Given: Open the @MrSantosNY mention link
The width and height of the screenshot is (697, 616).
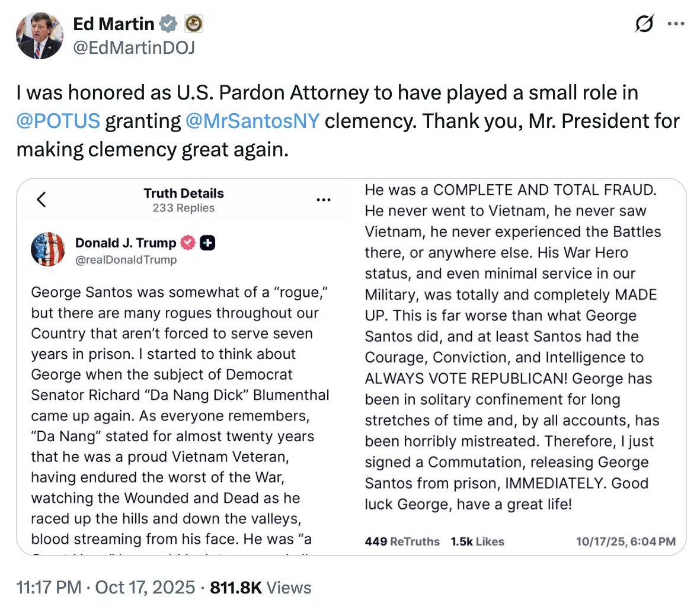Looking at the screenshot, I should (x=252, y=121).
